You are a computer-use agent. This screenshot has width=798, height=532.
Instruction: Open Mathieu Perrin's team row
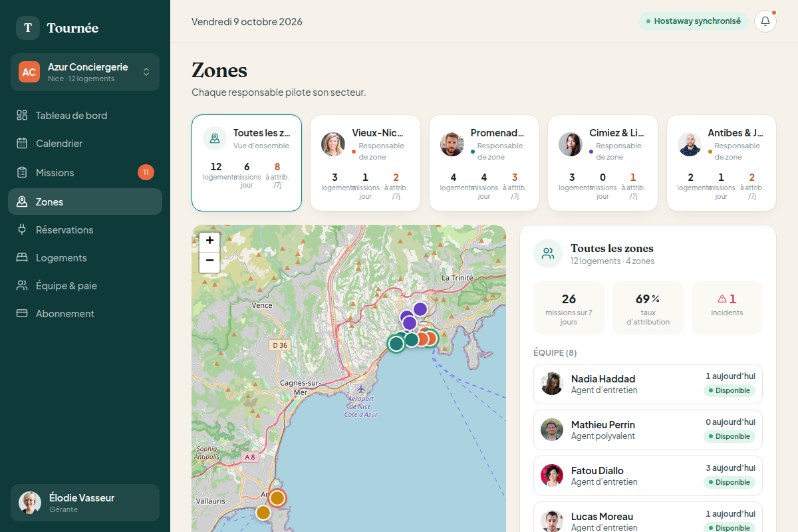point(648,430)
